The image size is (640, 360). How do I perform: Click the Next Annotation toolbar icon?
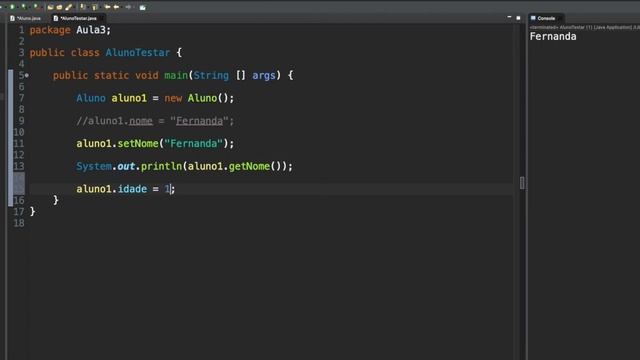(x=83, y=7)
